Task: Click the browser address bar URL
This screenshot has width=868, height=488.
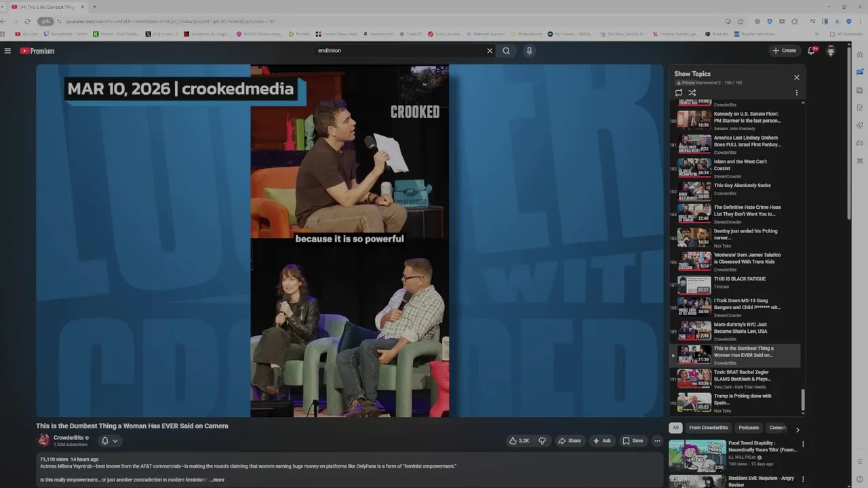Action: 170,21
